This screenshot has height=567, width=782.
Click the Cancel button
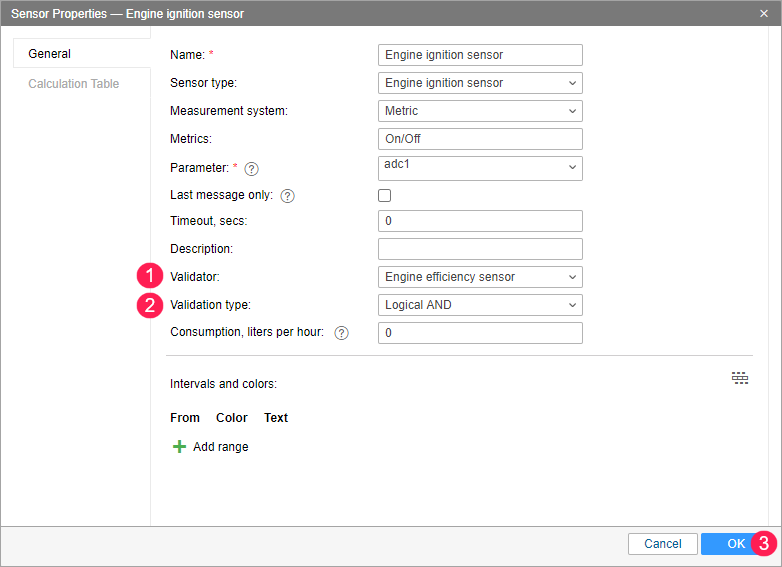[x=662, y=544]
